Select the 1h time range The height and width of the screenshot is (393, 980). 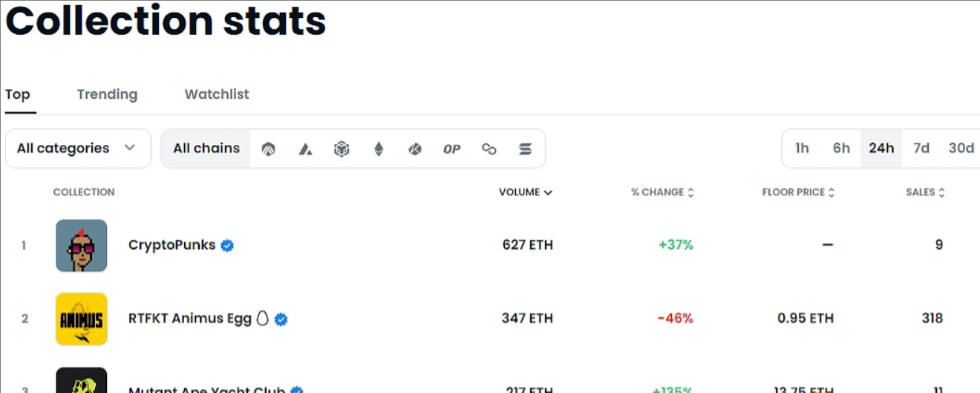802,149
